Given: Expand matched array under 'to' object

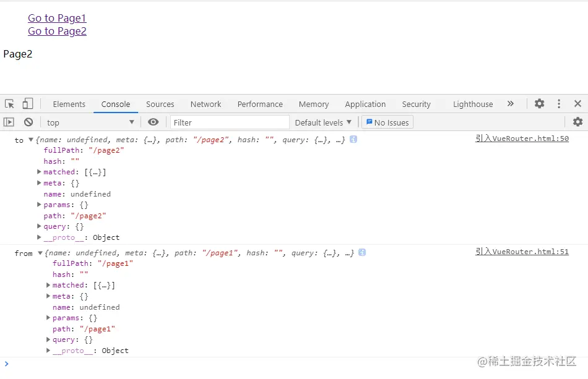Looking at the screenshot, I should pos(39,172).
